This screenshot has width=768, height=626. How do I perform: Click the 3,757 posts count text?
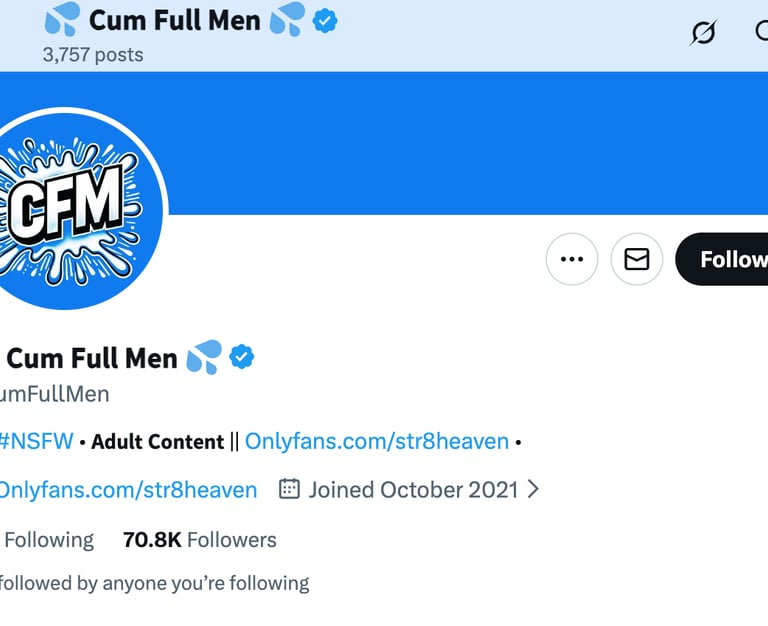tap(93, 54)
